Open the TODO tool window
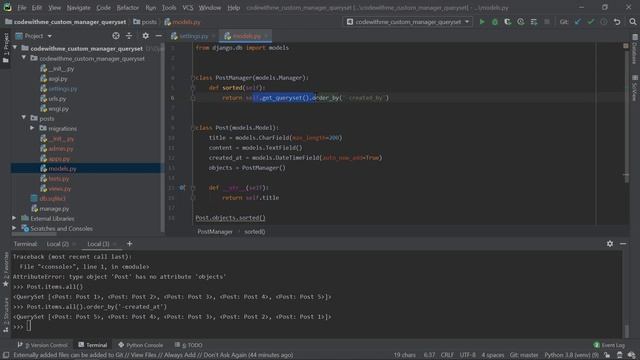640x360 pixels. click(x=189, y=345)
